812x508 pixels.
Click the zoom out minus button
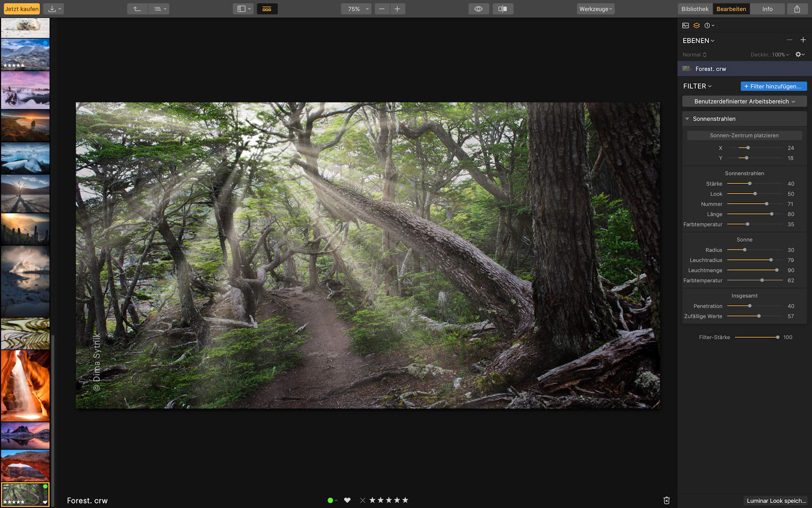pyautogui.click(x=382, y=9)
